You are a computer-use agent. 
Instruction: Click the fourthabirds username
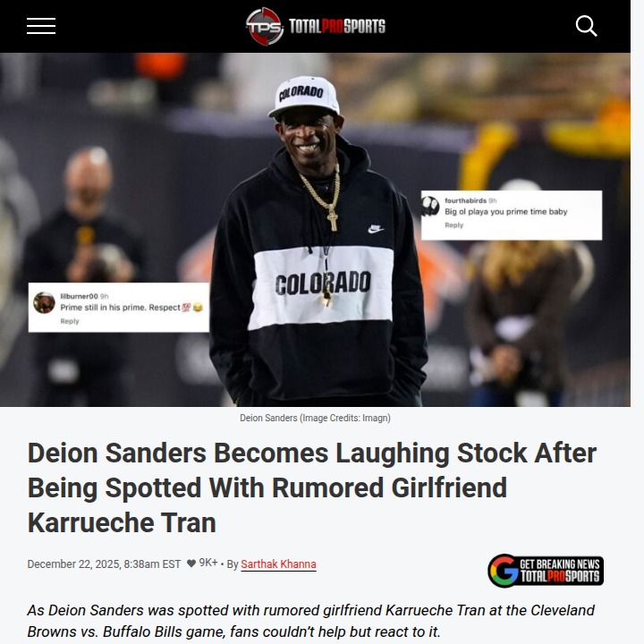465,200
